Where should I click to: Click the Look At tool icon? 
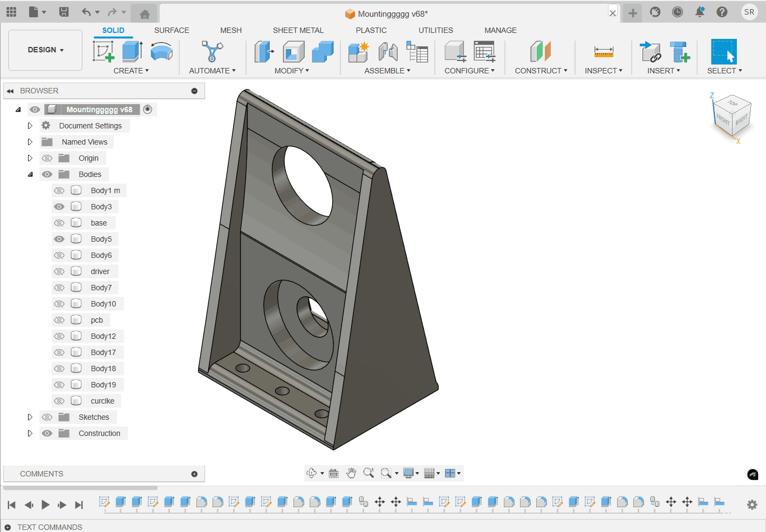pyautogui.click(x=334, y=473)
